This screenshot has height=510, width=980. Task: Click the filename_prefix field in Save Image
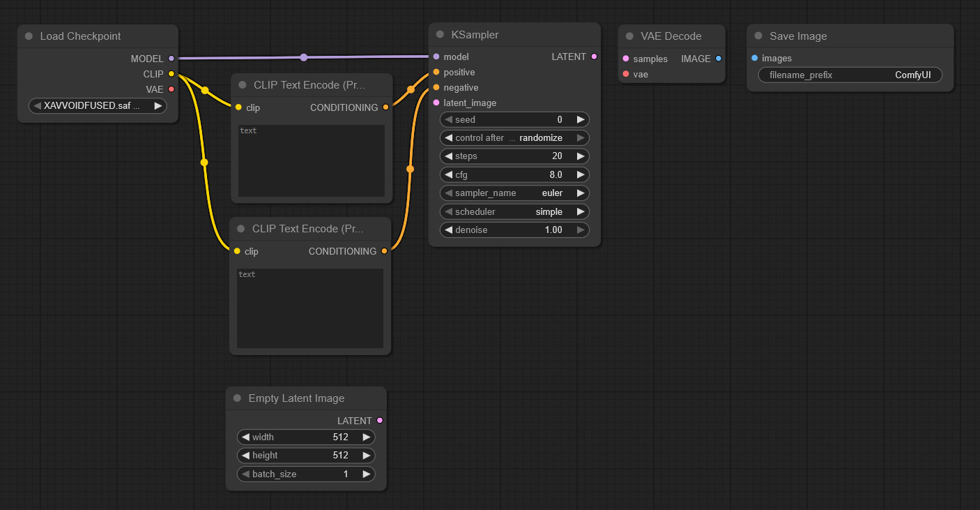pos(850,75)
